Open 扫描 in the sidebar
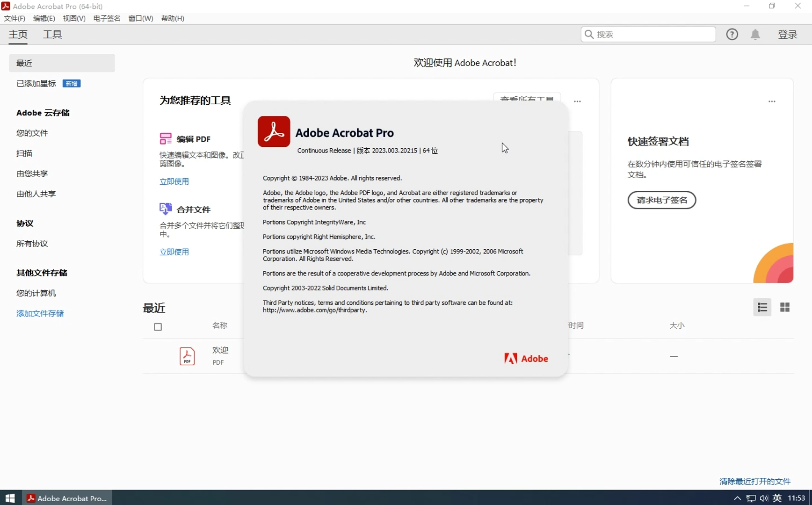The height and width of the screenshot is (505, 812). click(x=24, y=153)
